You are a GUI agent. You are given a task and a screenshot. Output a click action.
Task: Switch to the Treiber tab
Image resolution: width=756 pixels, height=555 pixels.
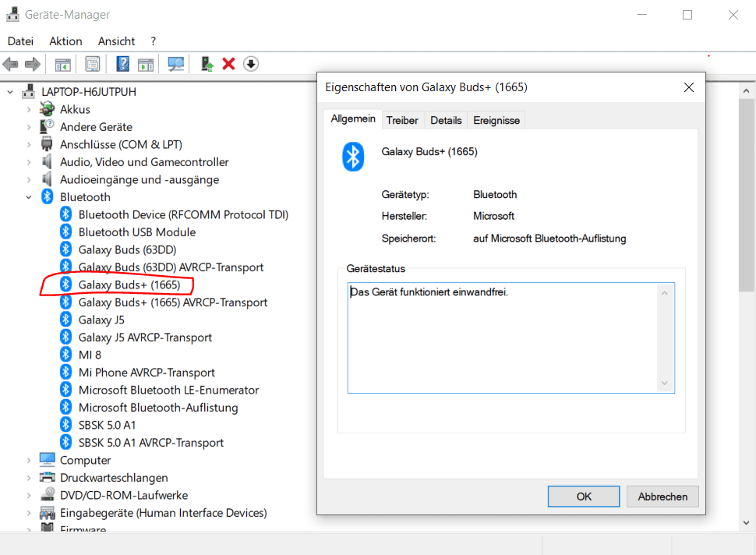[x=402, y=120]
